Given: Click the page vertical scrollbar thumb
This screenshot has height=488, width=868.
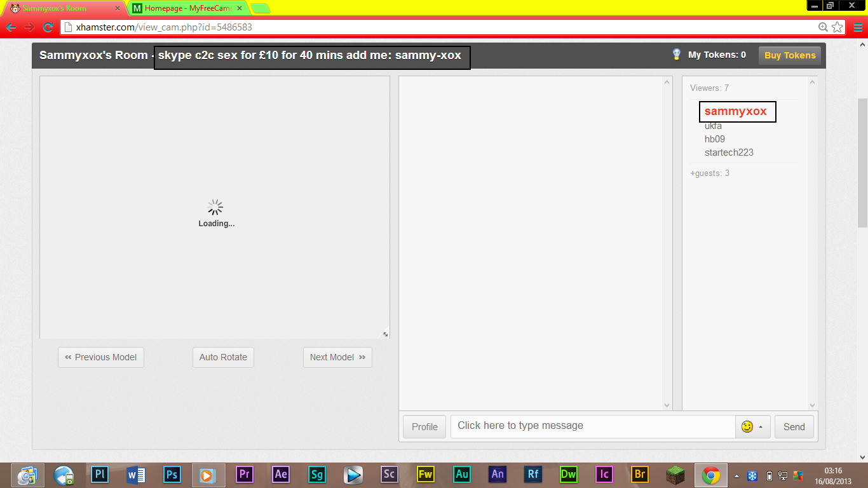Looking at the screenshot, I should (x=862, y=163).
